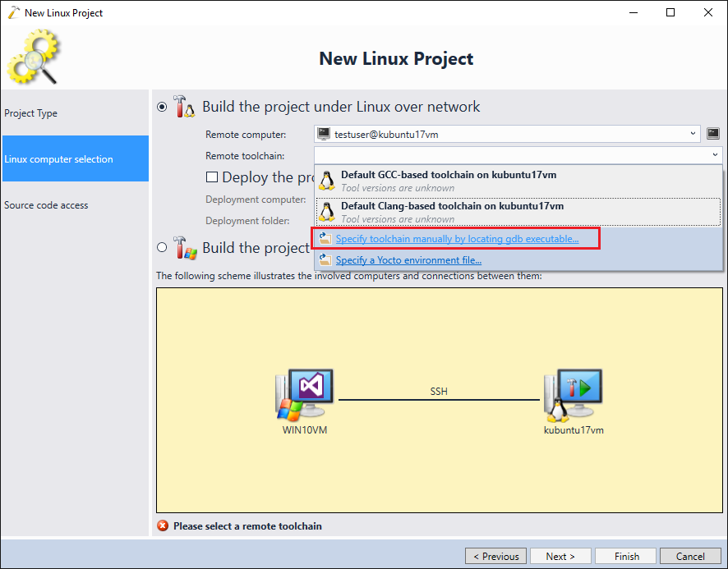Click folder icon next to Yocto environment link
The width and height of the screenshot is (728, 569).
325,259
